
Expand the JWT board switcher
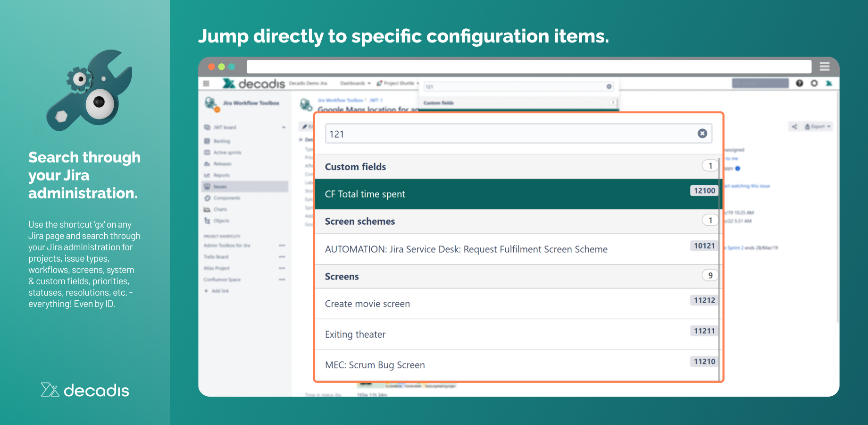tap(284, 127)
